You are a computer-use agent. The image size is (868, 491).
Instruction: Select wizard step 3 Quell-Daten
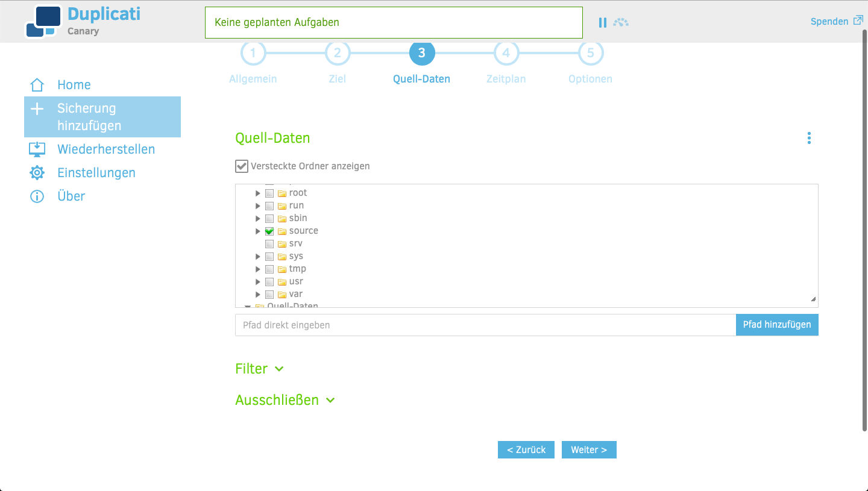(x=421, y=53)
